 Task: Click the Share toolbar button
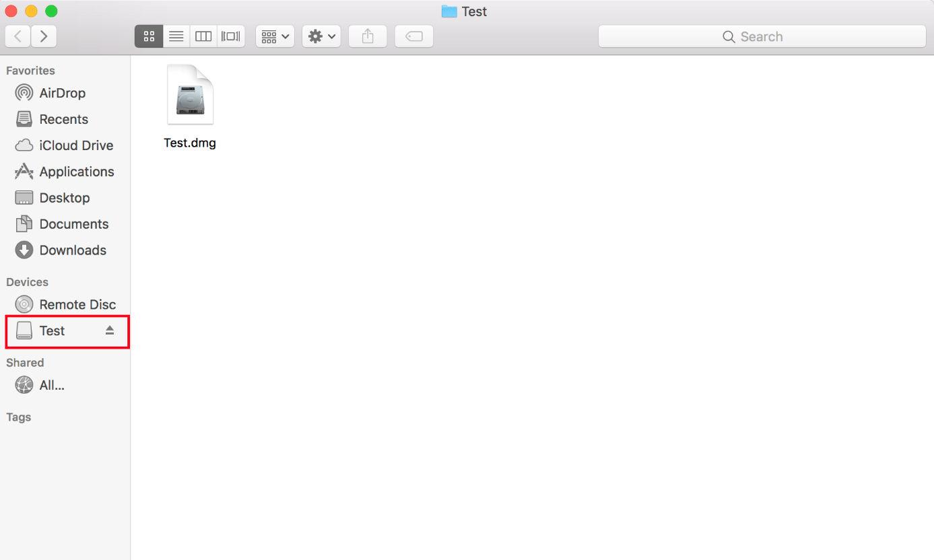(368, 36)
